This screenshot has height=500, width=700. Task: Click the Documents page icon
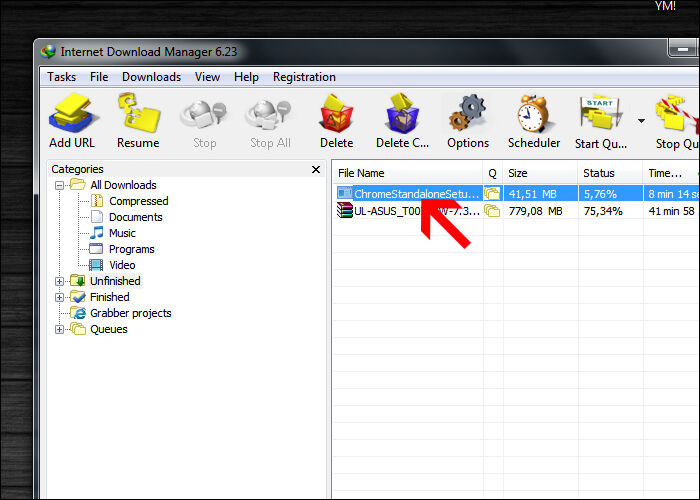point(97,217)
